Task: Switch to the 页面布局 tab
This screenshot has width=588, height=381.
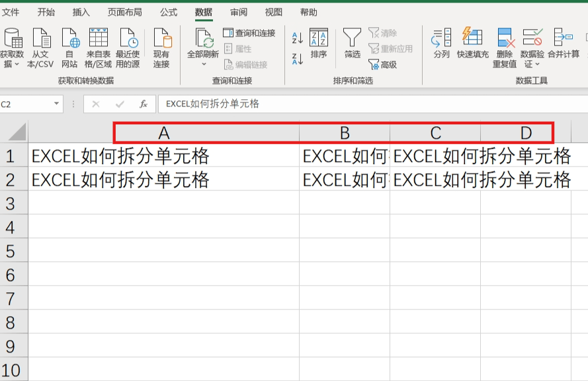Action: click(x=125, y=13)
